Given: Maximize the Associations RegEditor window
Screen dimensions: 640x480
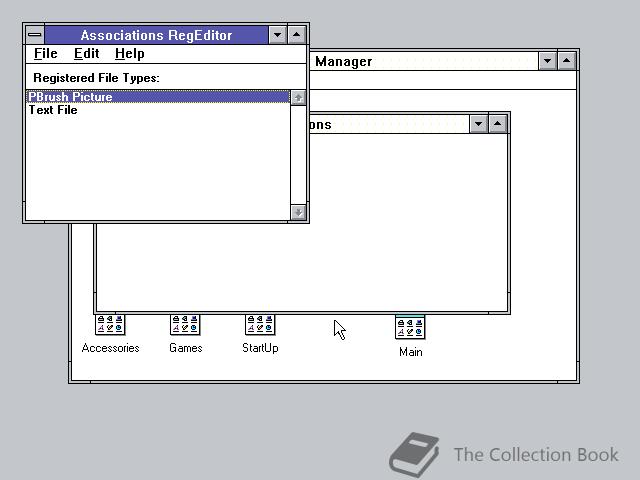Looking at the screenshot, I should (297, 35).
